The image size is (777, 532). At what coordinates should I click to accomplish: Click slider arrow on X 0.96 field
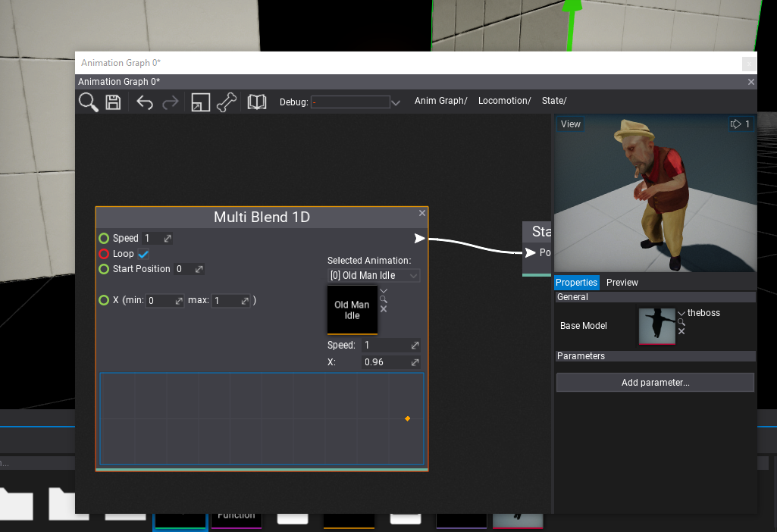(x=415, y=362)
